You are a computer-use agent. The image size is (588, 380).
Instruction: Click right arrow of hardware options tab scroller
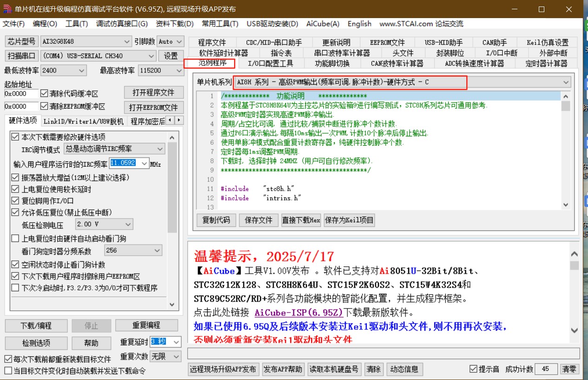179,121
